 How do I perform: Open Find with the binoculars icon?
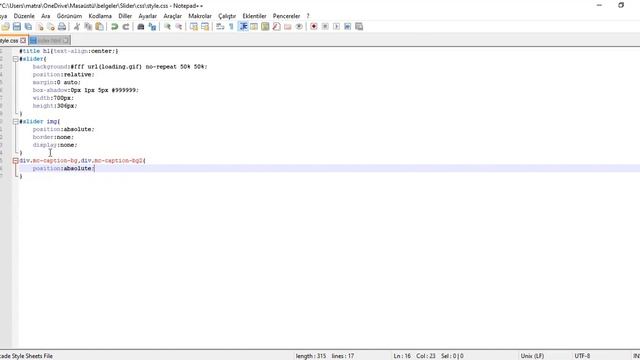point(141,27)
